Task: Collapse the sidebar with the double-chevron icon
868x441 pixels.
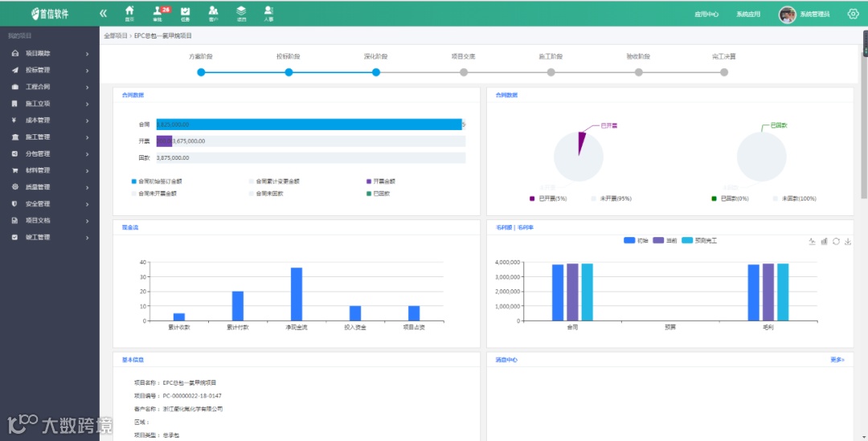Action: pos(103,14)
